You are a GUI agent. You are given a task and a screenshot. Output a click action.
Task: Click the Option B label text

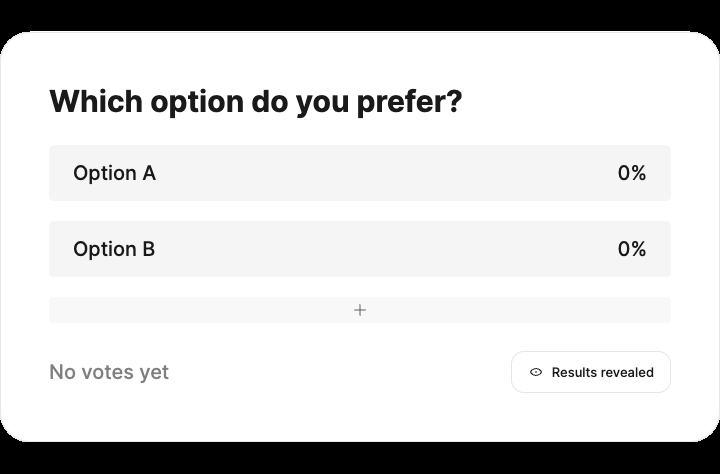[x=114, y=249]
